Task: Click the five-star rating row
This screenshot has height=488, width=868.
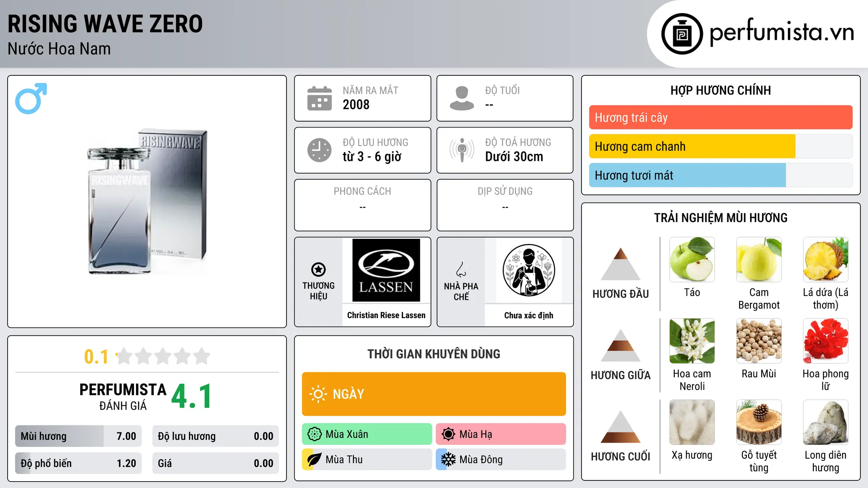Action: click(163, 356)
